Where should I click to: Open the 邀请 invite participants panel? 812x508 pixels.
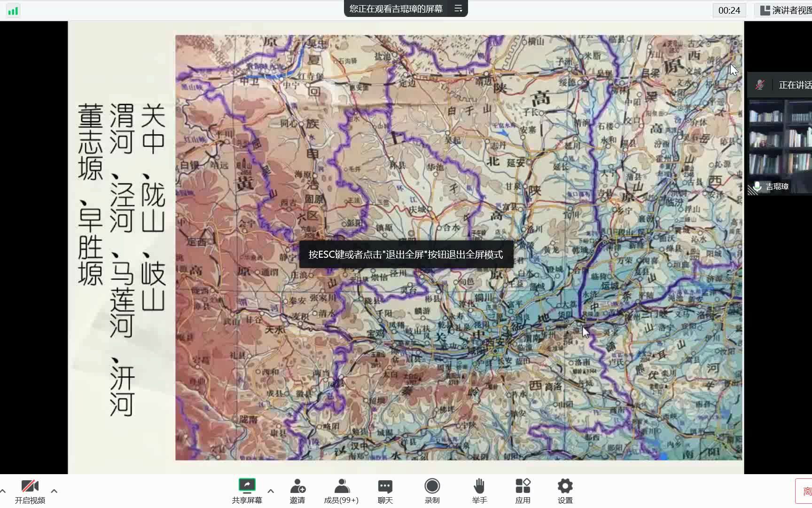tap(297, 492)
